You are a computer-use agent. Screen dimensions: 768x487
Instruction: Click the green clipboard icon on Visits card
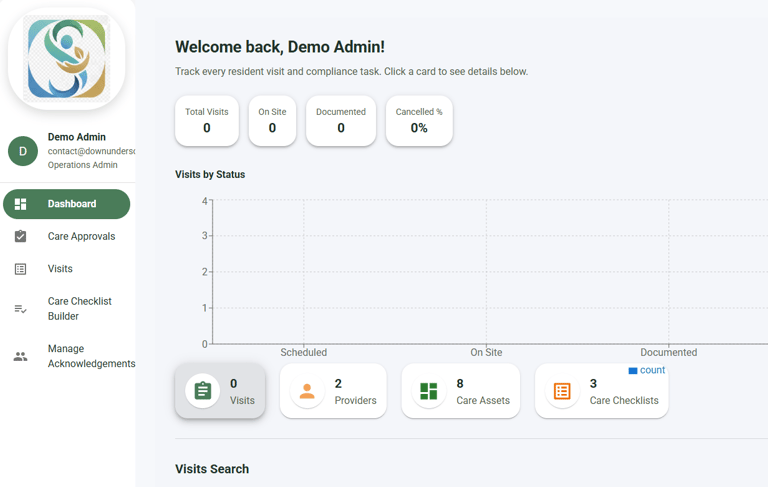[203, 391]
